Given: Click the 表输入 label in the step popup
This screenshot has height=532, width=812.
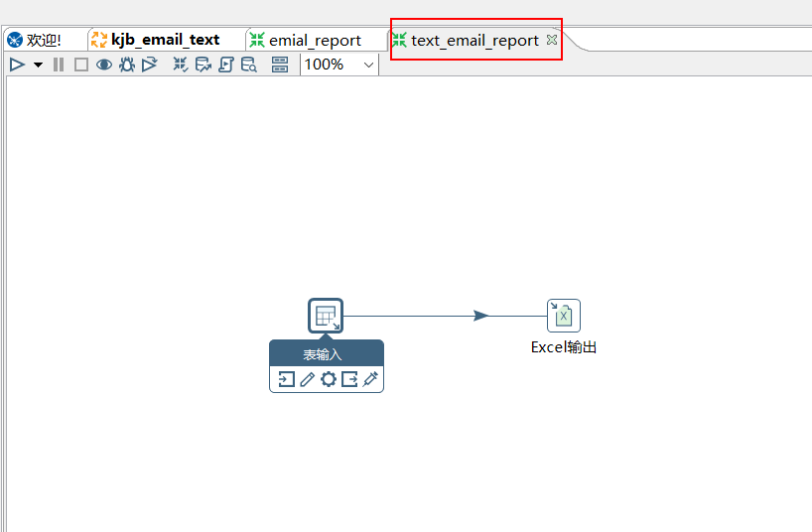Looking at the screenshot, I should [x=322, y=355].
